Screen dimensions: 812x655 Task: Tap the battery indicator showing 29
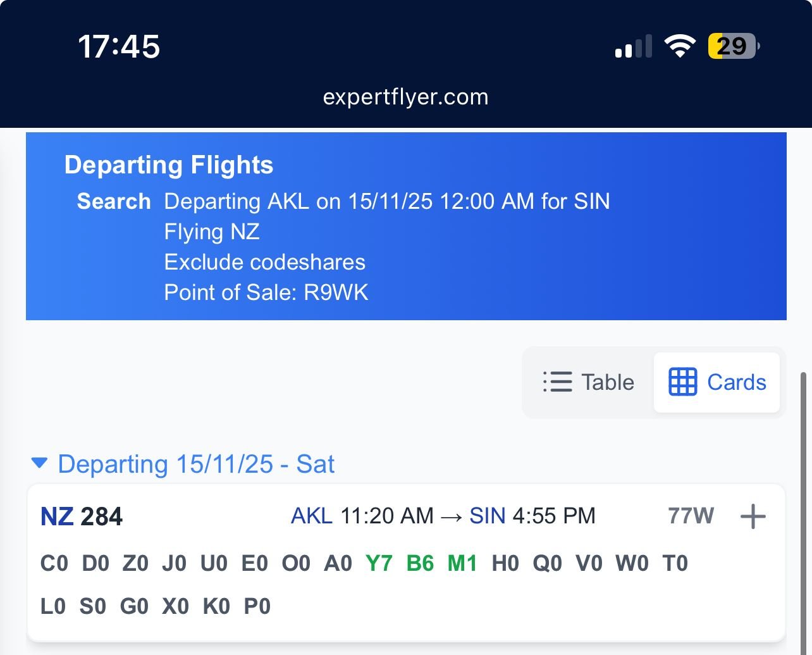pos(732,46)
